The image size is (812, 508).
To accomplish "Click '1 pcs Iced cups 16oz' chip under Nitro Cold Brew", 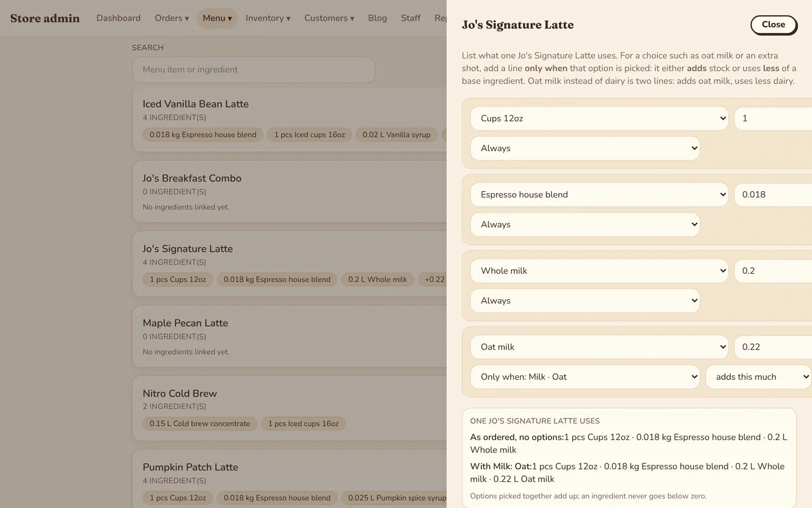I will 303,424.
